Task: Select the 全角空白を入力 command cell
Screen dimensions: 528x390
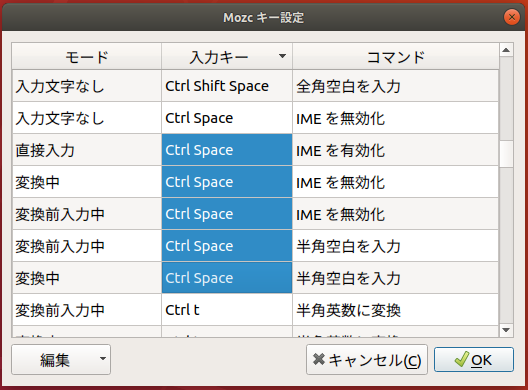Action: (396, 86)
